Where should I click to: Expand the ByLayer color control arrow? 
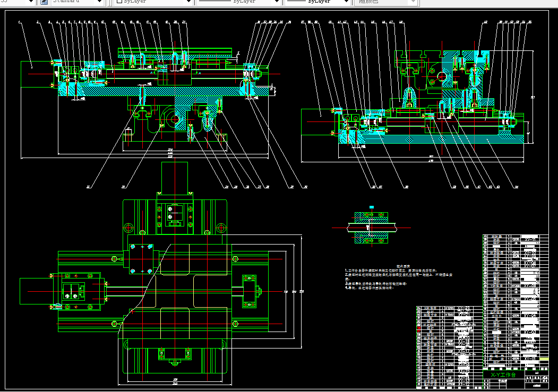coord(189,2)
